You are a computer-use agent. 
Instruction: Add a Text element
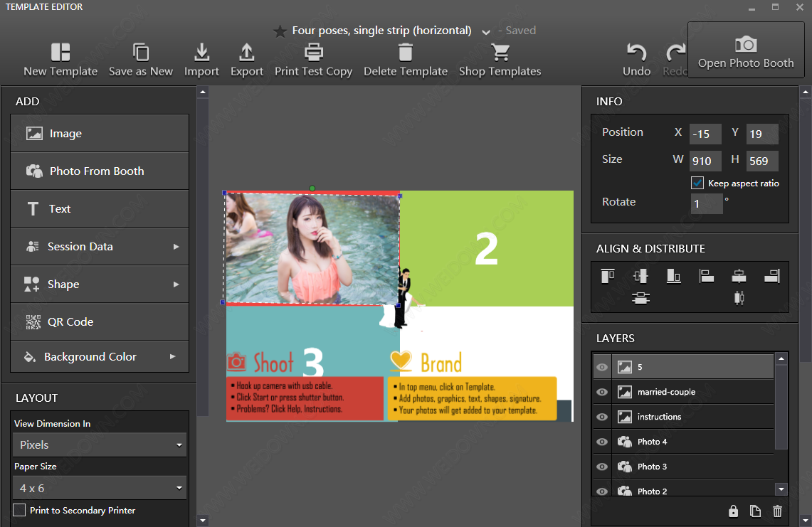click(100, 208)
